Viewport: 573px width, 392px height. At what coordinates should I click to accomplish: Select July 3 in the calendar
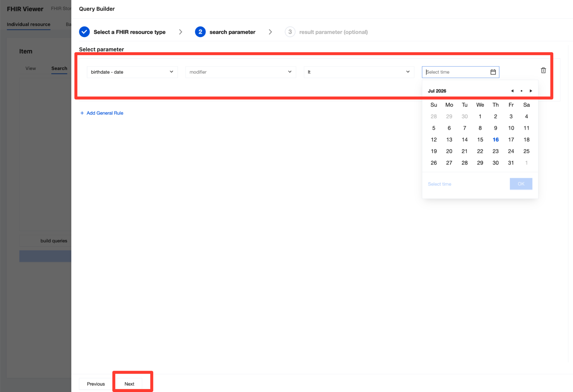511,117
